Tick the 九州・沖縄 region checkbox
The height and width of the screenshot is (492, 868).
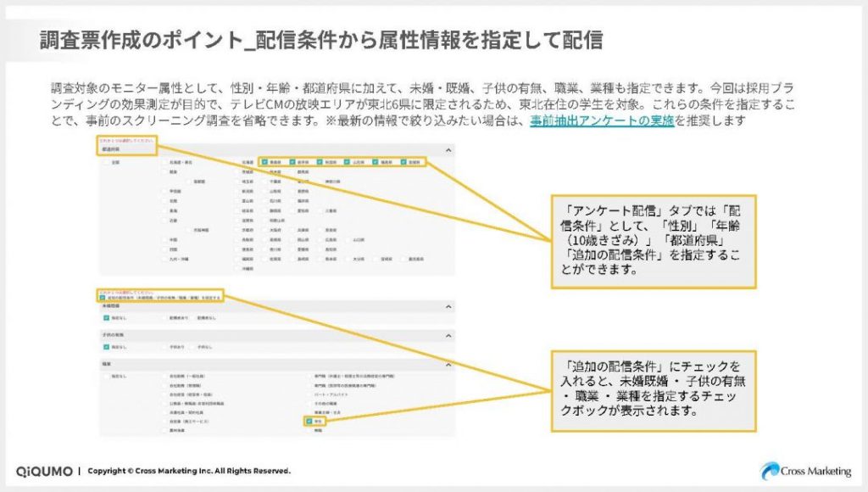(x=164, y=259)
